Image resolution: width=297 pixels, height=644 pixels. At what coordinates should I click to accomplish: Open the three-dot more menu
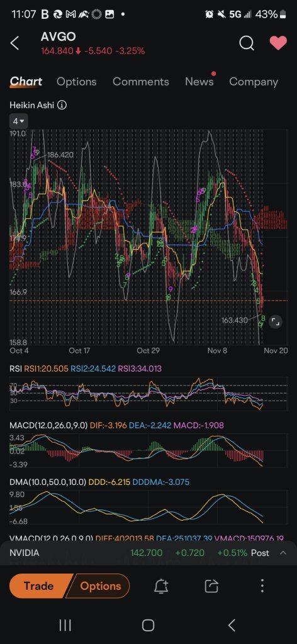pyautogui.click(x=262, y=586)
